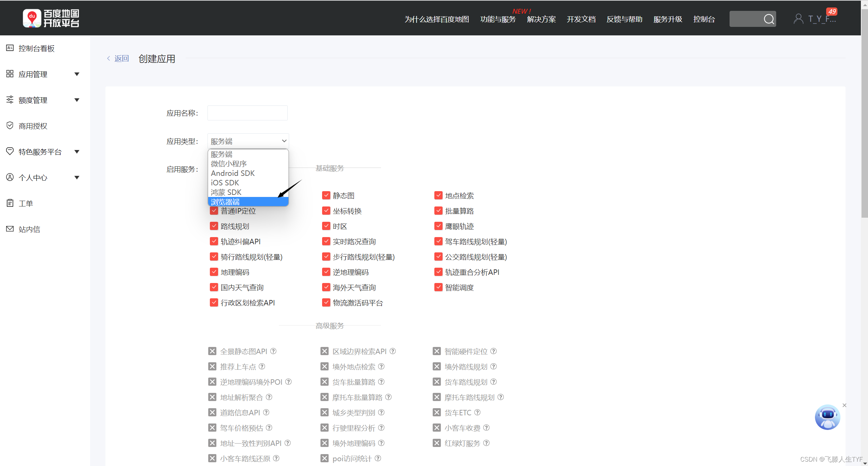Screen dimensions: 868x466
Task: Open the 应用类型 dropdown
Action: click(x=248, y=141)
